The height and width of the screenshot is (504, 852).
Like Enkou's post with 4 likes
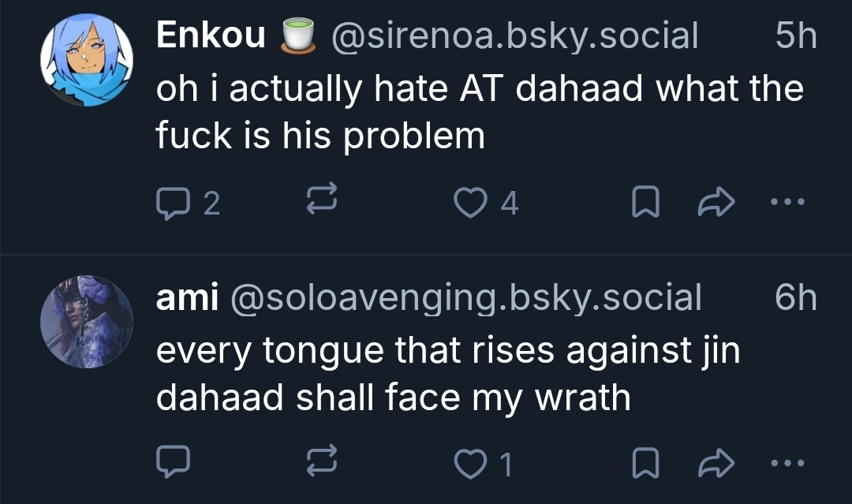472,203
